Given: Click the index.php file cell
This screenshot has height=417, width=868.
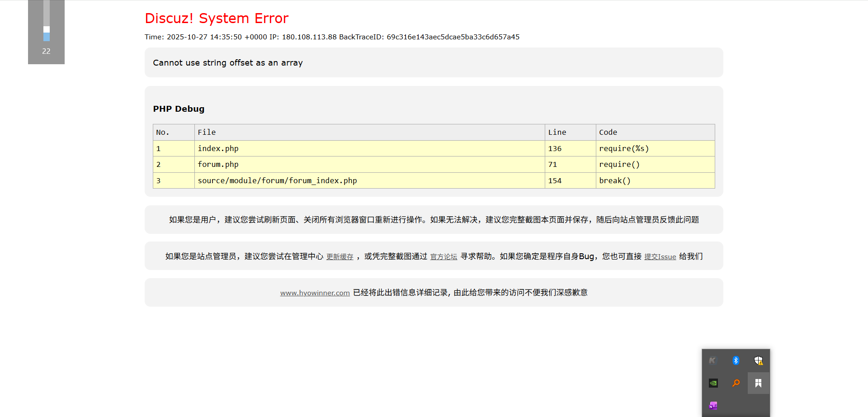Looking at the screenshot, I should pyautogui.click(x=218, y=148).
